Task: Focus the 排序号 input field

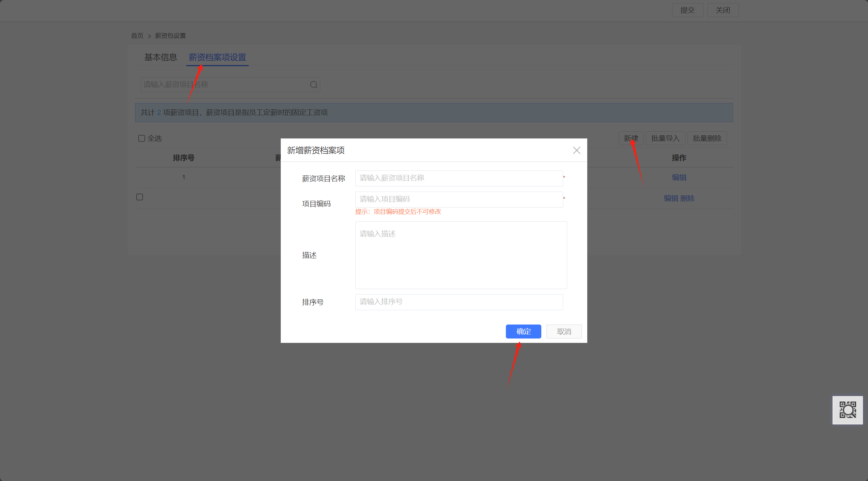Action: click(459, 302)
